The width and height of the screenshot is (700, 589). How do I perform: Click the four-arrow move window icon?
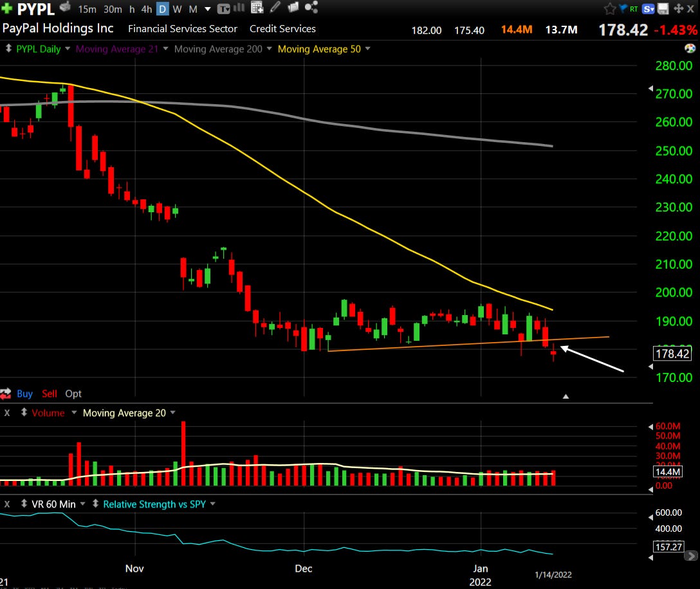pyautogui.click(x=679, y=8)
